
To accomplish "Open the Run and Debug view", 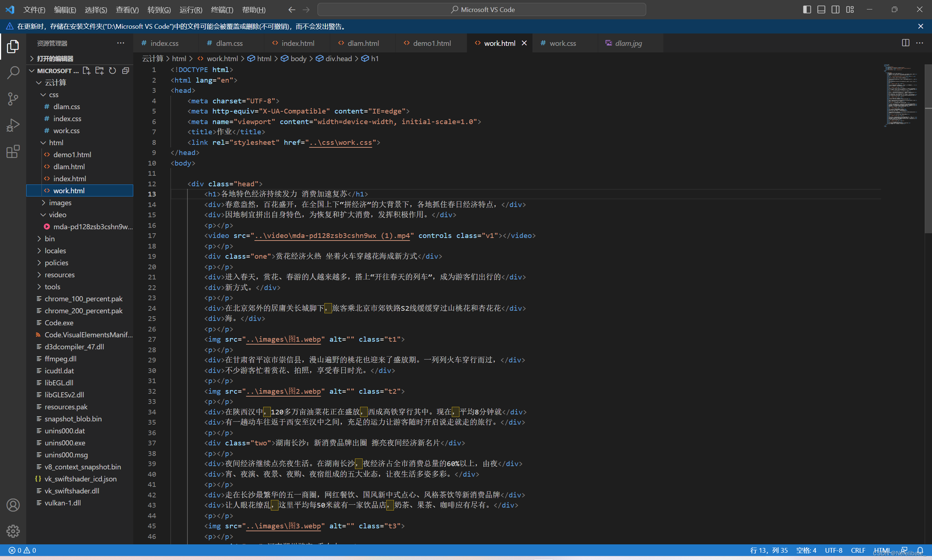I will [13, 125].
